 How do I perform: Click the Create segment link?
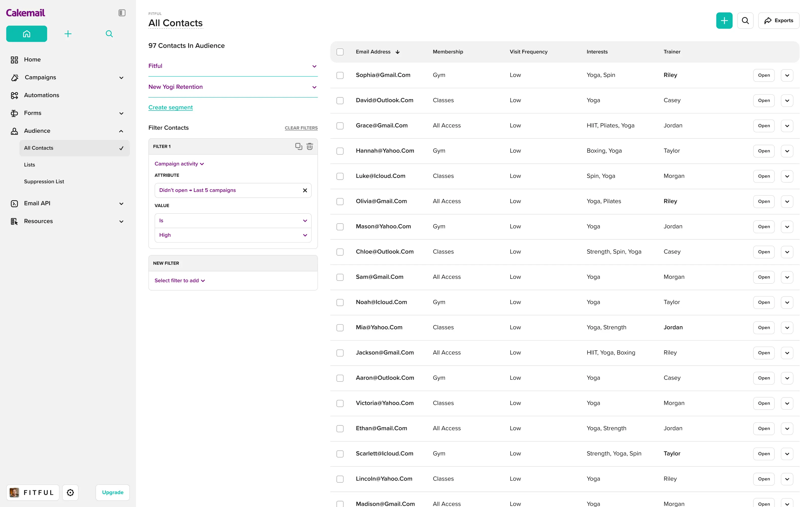point(171,107)
